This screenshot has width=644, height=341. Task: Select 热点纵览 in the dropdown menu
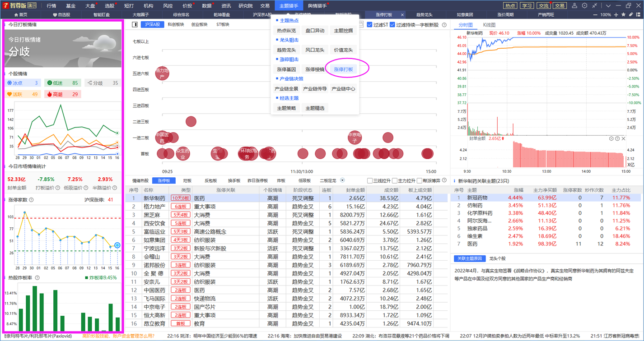tap(286, 31)
